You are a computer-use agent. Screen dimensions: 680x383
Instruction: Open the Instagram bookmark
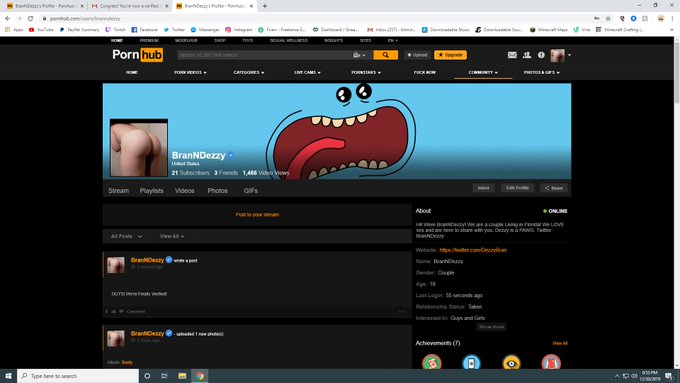click(x=239, y=29)
